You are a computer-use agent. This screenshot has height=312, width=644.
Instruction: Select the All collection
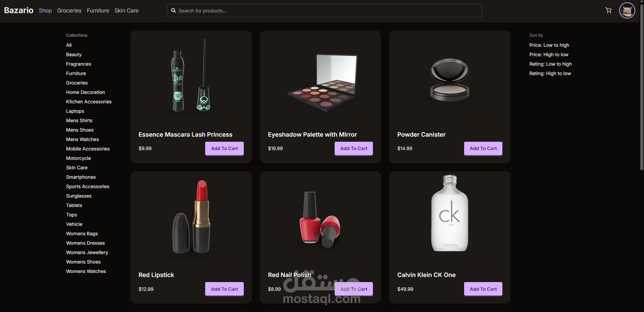(x=69, y=45)
